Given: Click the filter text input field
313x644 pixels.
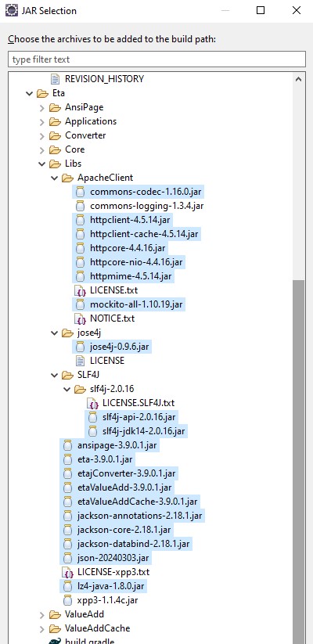Looking at the screenshot, I should pyautogui.click(x=156, y=59).
